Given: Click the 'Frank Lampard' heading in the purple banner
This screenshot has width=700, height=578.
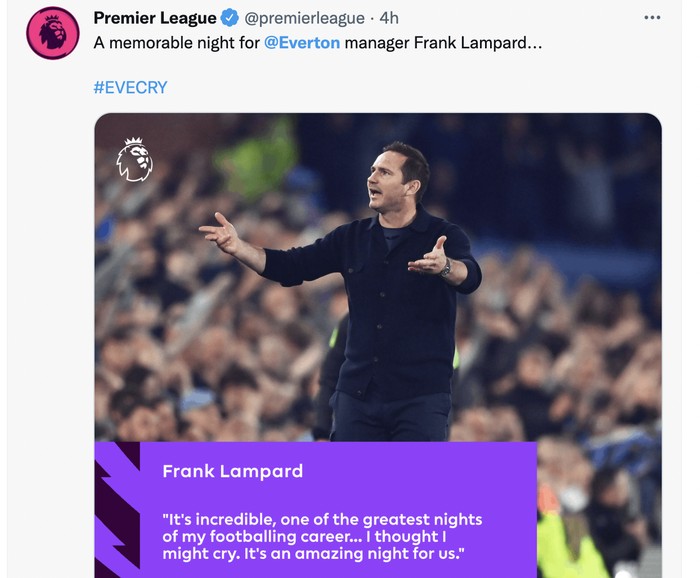Looking at the screenshot, I should 232,471.
